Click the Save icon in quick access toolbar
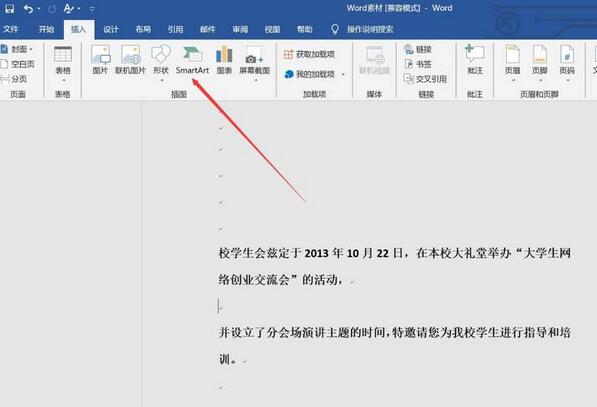The width and height of the screenshot is (597, 407). click(9, 8)
